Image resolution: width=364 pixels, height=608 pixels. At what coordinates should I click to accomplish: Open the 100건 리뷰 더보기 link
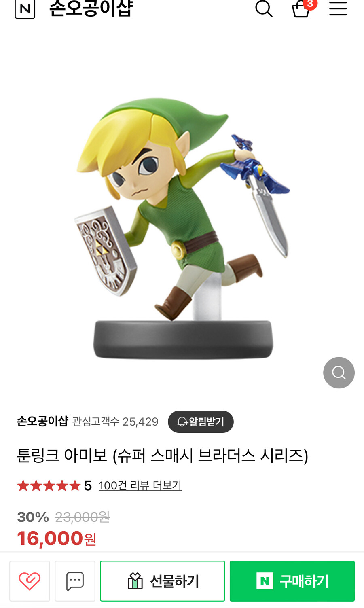140,485
